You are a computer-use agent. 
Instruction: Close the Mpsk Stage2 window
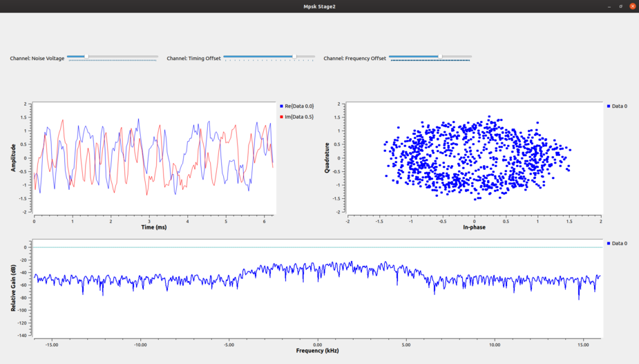(x=633, y=6)
